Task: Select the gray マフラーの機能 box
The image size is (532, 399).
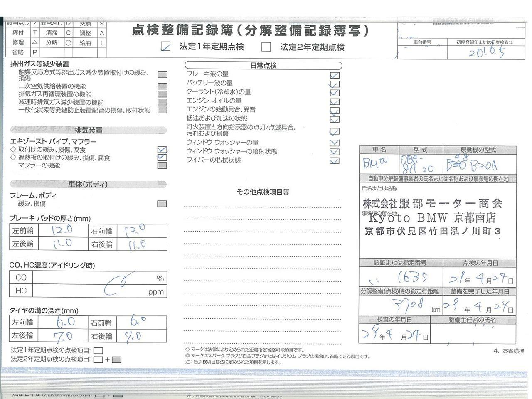Action: click(162, 165)
